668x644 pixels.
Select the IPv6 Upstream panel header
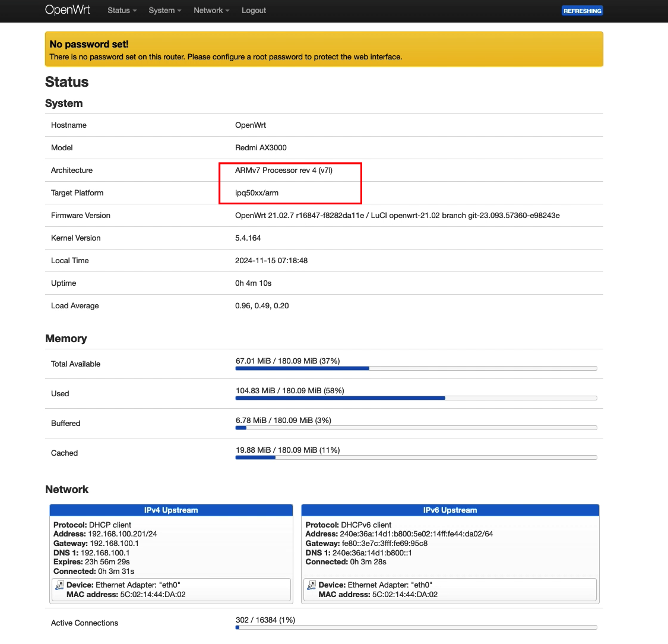tap(450, 510)
